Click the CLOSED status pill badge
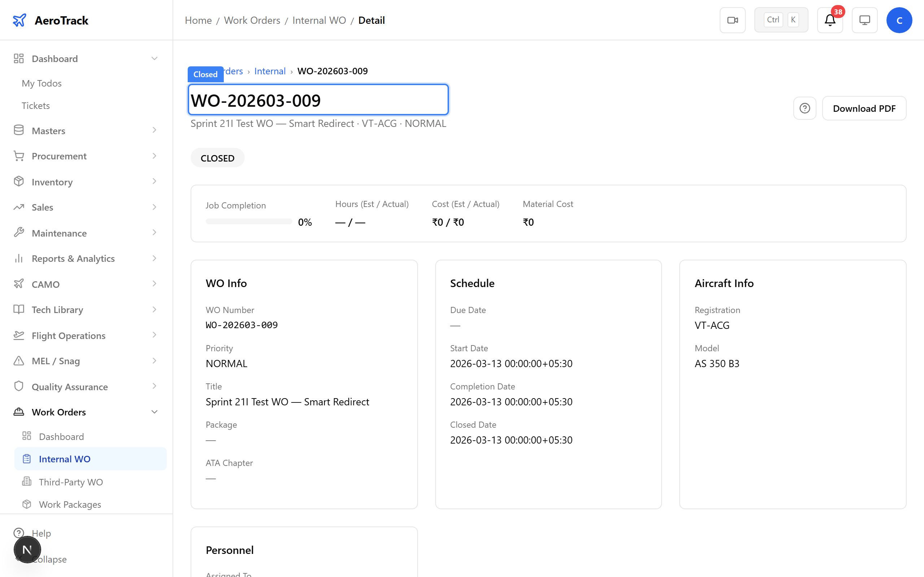Image resolution: width=924 pixels, height=577 pixels. tap(217, 158)
